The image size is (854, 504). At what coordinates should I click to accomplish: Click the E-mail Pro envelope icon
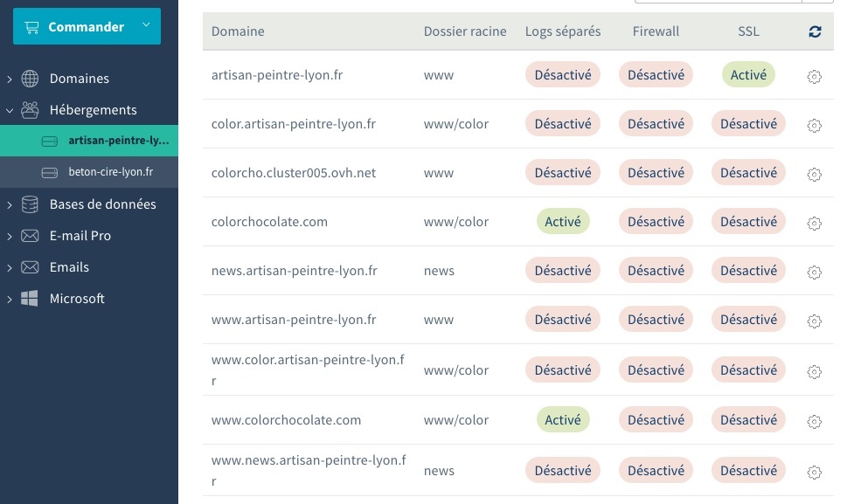click(x=30, y=236)
